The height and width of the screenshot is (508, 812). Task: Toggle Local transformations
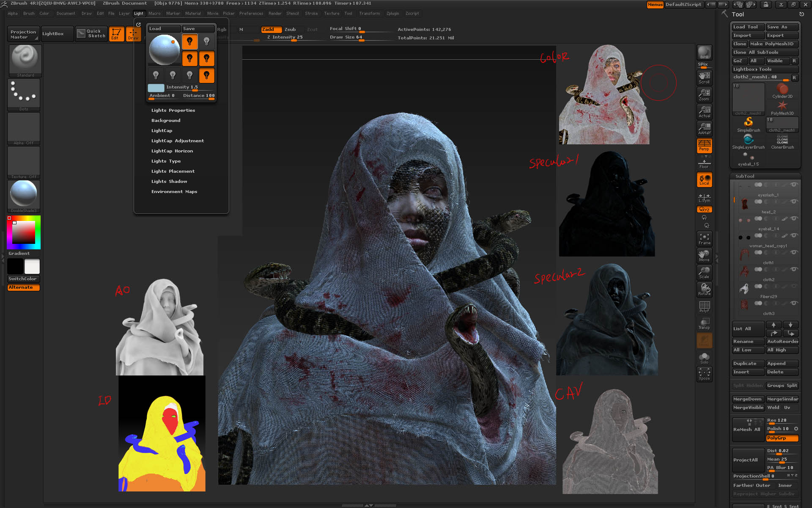coord(704,179)
